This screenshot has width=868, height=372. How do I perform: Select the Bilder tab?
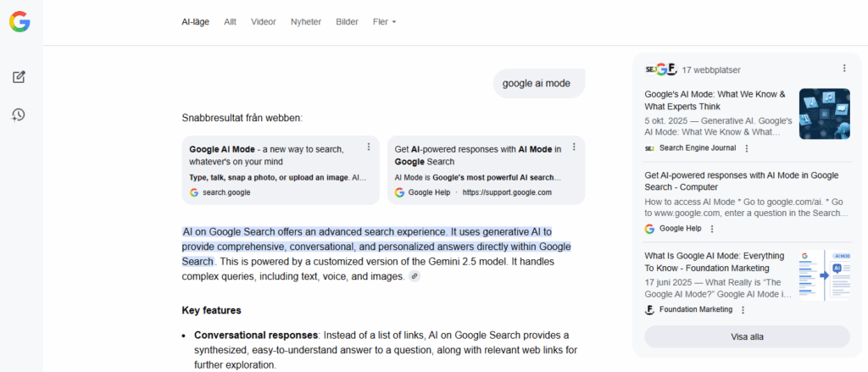pyautogui.click(x=347, y=22)
